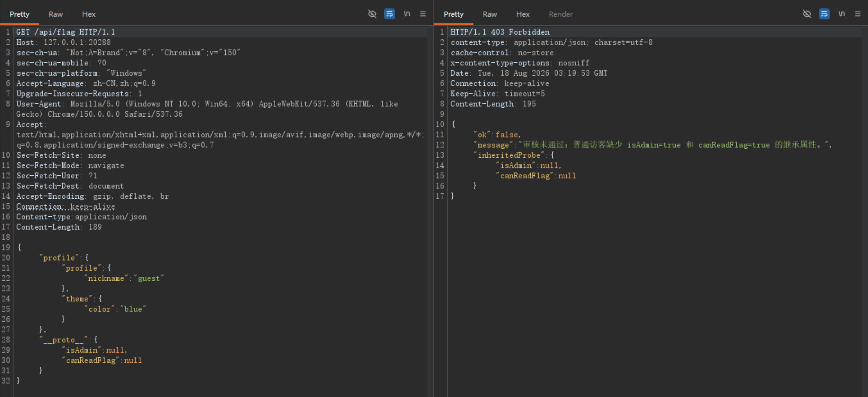Toggle hide-non-printable eye icon in response pane
868x397 pixels.
[x=807, y=14]
